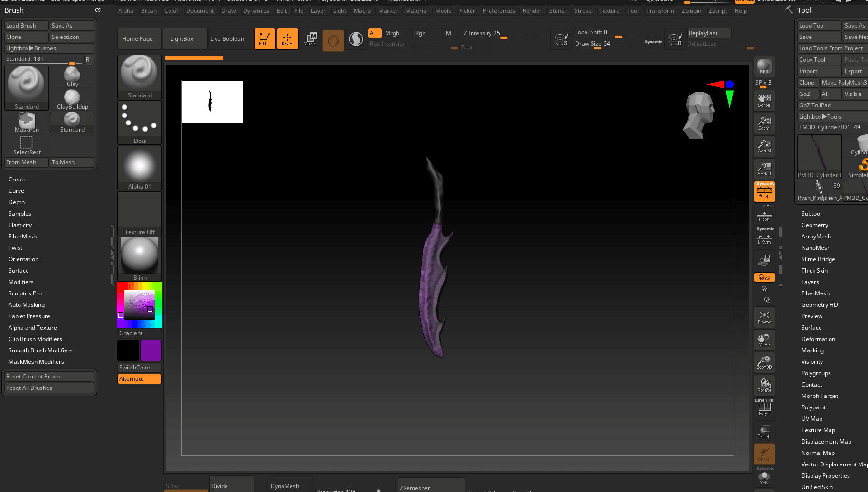
Task: Select the SelectRect brush icon
Action: pyautogui.click(x=27, y=145)
